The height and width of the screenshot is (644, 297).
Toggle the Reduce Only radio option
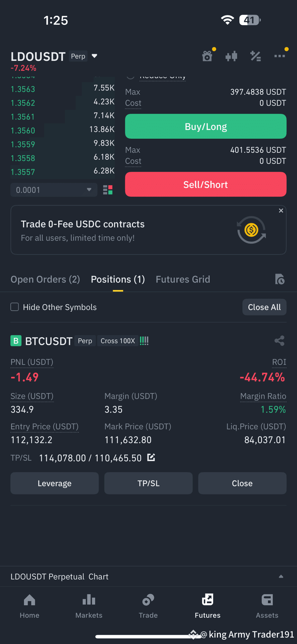coord(131,76)
